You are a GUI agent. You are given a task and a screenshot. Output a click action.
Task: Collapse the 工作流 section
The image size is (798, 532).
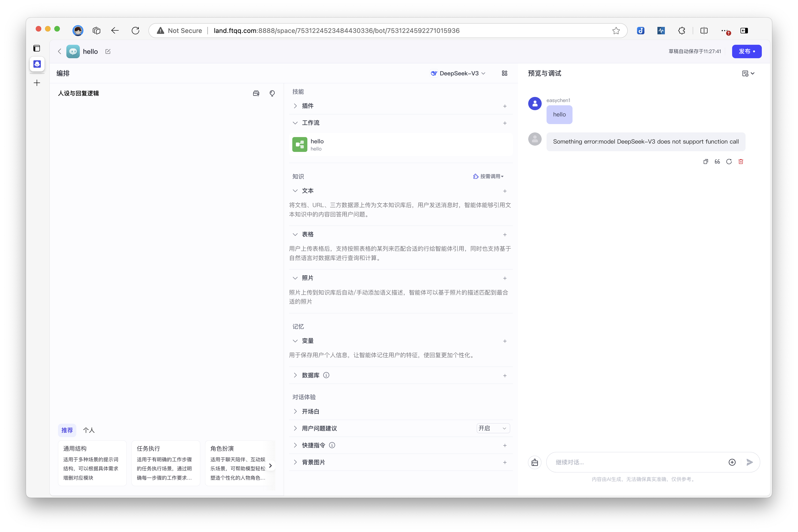pyautogui.click(x=295, y=123)
